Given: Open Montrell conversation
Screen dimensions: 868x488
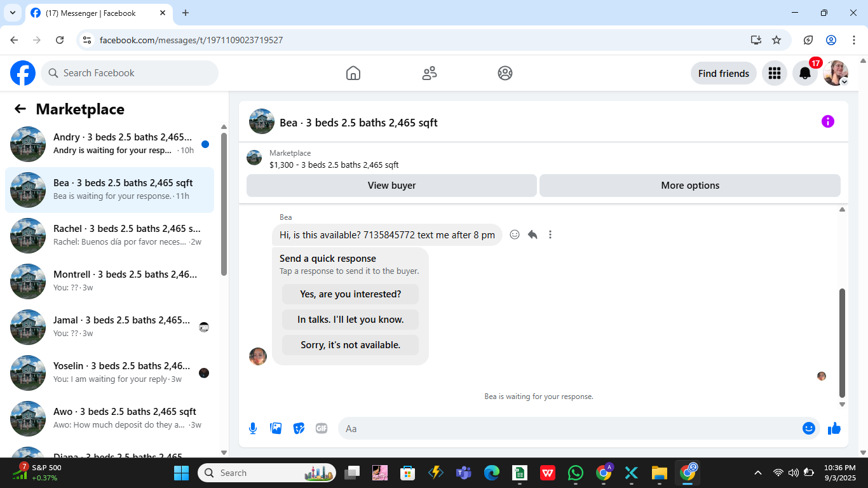Looking at the screenshot, I should coord(109,281).
